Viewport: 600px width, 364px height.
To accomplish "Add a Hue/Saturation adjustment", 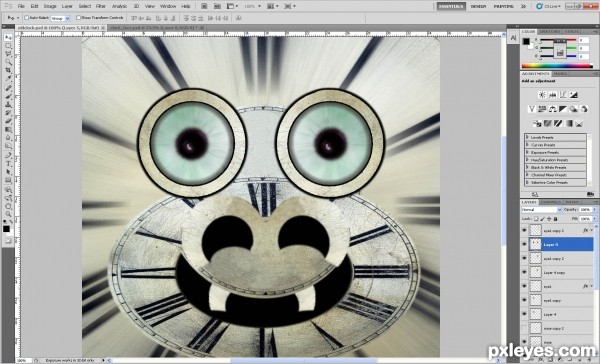I will coord(542,109).
